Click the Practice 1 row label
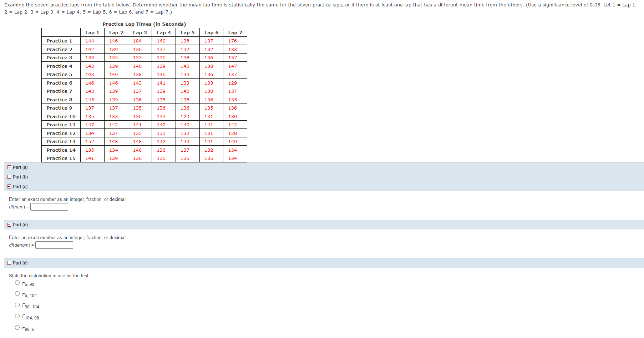 [59, 41]
